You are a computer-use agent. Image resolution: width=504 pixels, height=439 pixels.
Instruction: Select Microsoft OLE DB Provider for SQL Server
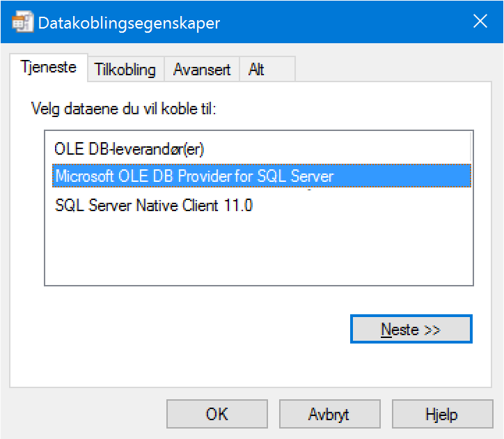tap(261, 176)
